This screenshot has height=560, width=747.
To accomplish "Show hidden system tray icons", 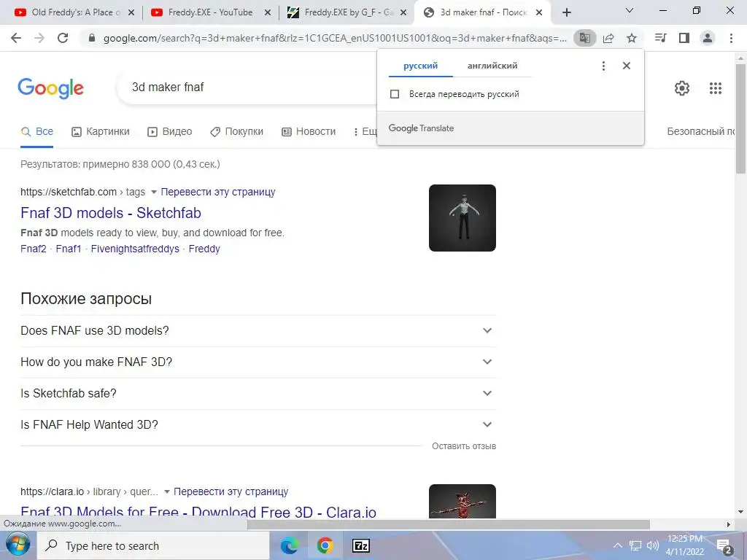I will click(617, 545).
